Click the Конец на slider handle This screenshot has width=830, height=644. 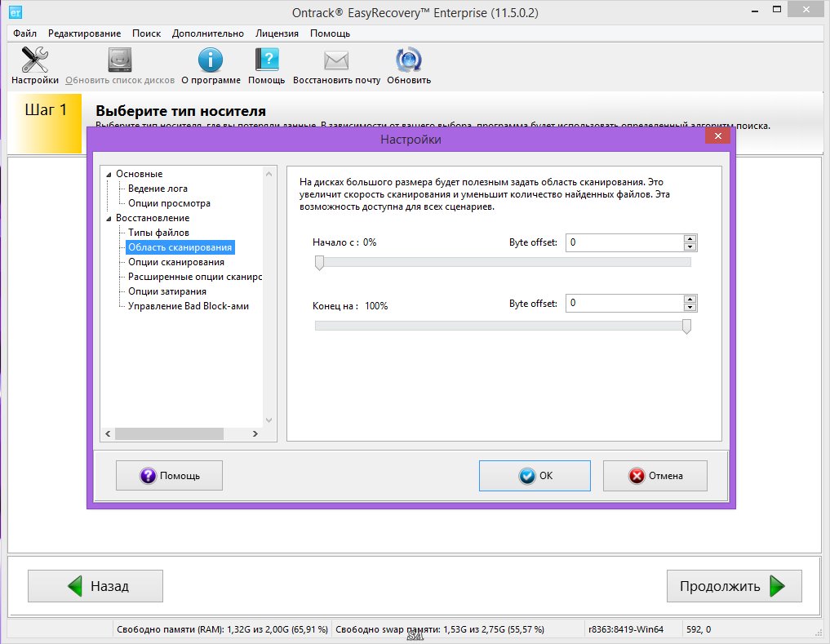coord(686,326)
